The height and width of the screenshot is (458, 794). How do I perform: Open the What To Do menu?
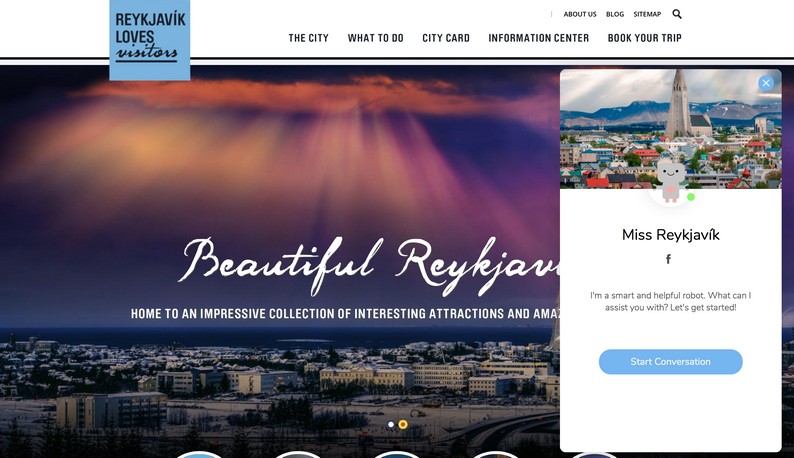[x=375, y=38]
